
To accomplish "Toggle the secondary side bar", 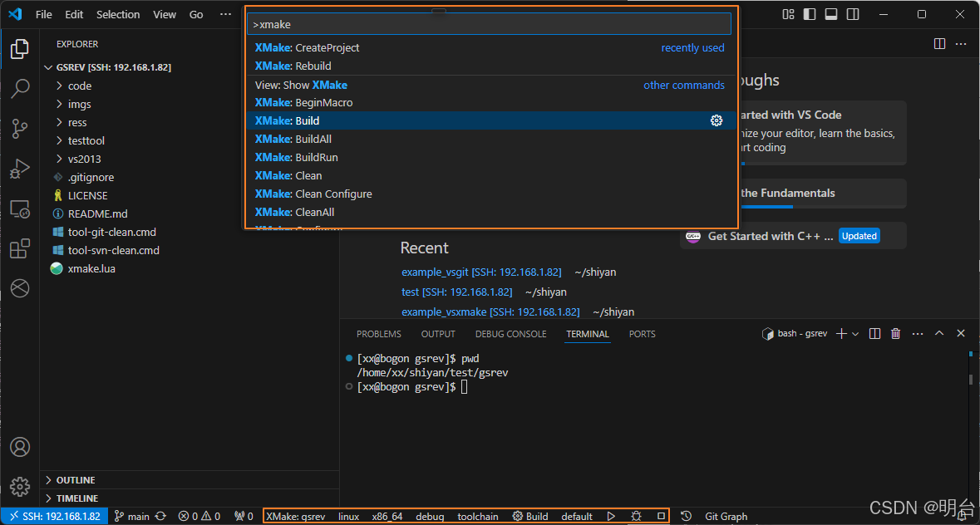I will click(853, 14).
